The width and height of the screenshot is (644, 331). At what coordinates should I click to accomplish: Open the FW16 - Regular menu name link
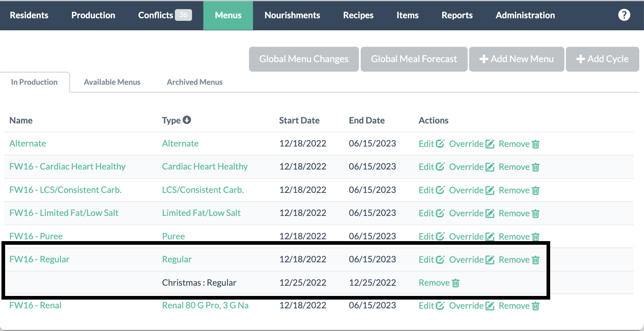pyautogui.click(x=39, y=259)
